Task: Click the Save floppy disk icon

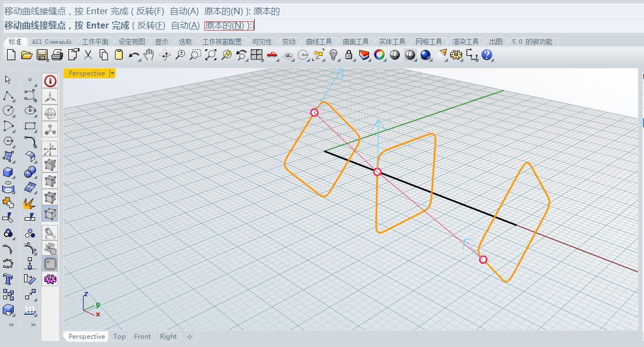Action: pos(42,55)
